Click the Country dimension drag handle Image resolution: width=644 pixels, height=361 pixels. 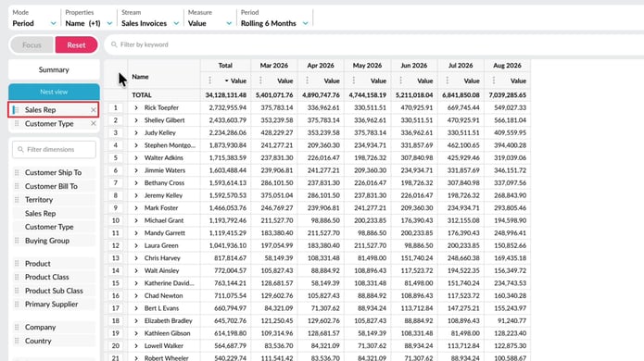(x=17, y=341)
